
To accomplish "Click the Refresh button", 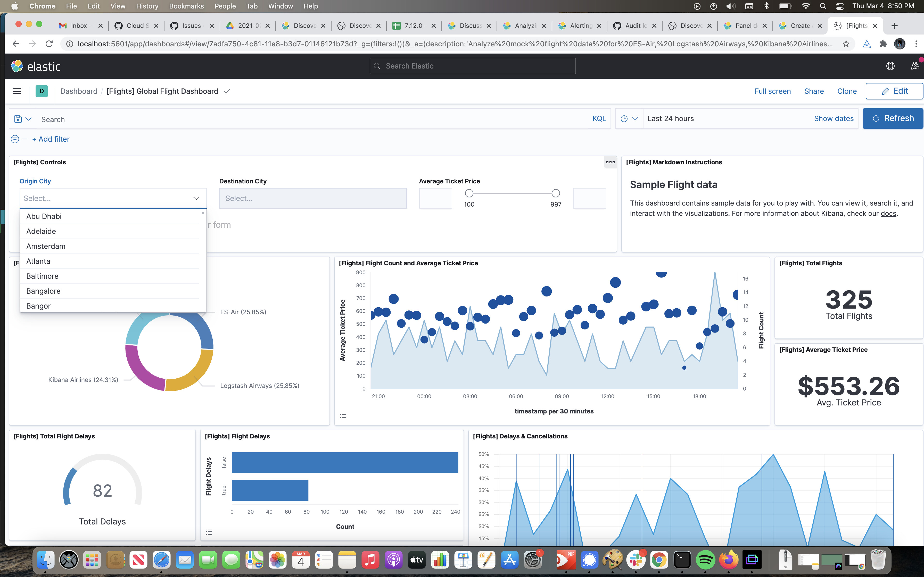I will pyautogui.click(x=892, y=119).
